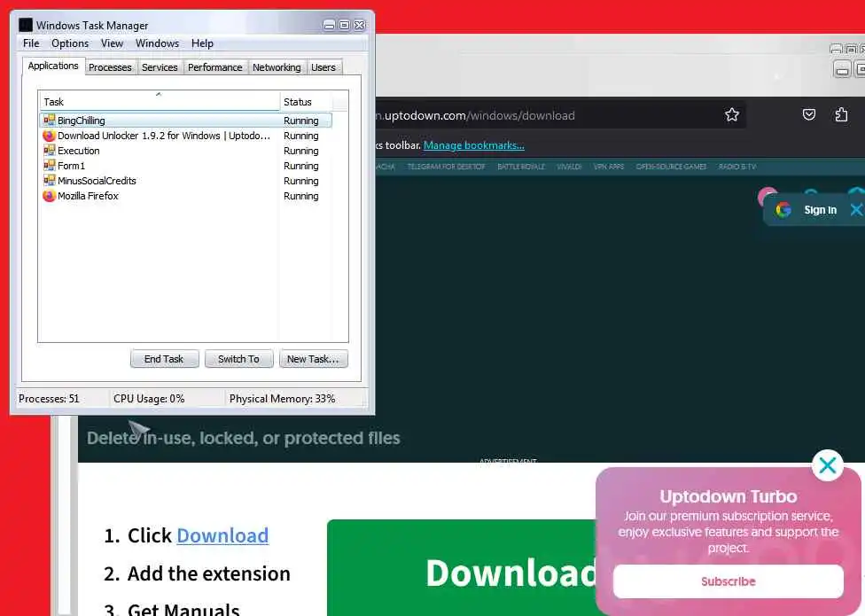Open RADIO & TV in the site nav
This screenshot has height=616, width=865.
point(737,167)
